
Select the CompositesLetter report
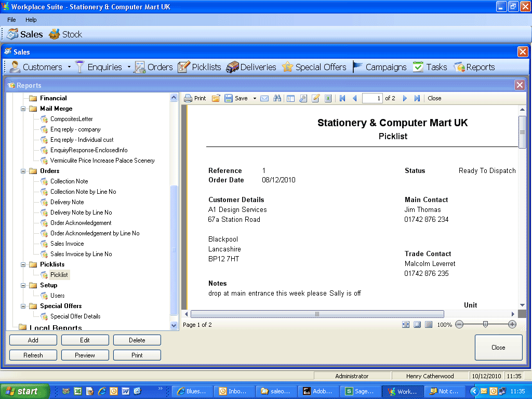(x=72, y=119)
